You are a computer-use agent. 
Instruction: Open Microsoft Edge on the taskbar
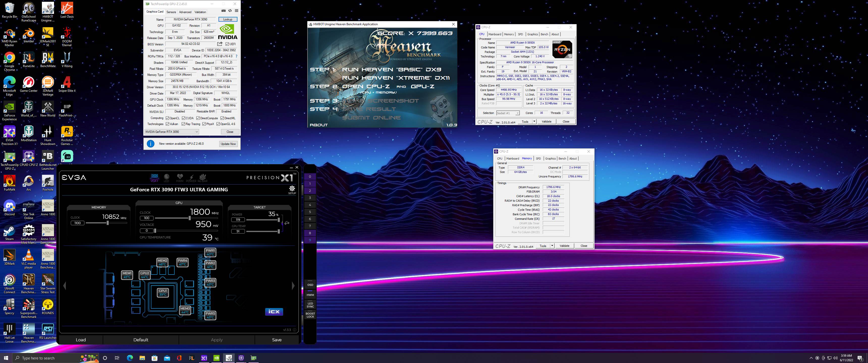tap(130, 358)
